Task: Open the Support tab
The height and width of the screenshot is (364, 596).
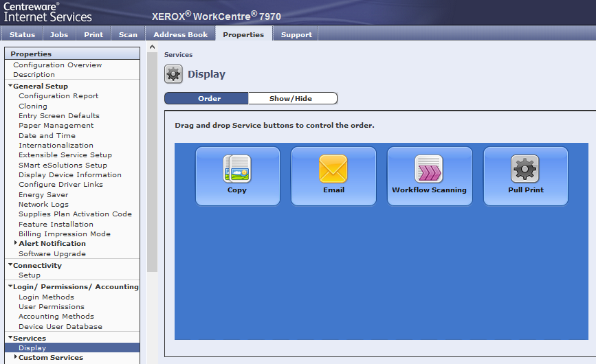Action: pyautogui.click(x=296, y=34)
